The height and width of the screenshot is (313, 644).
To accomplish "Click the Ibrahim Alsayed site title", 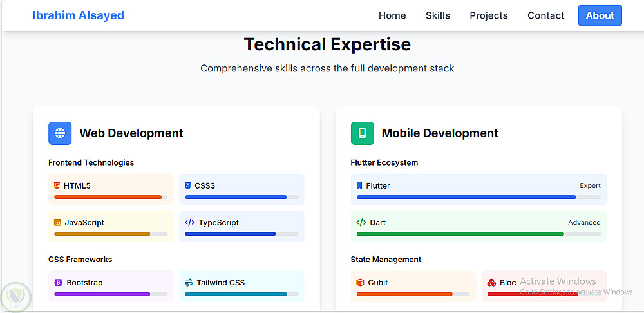I will (x=79, y=15).
